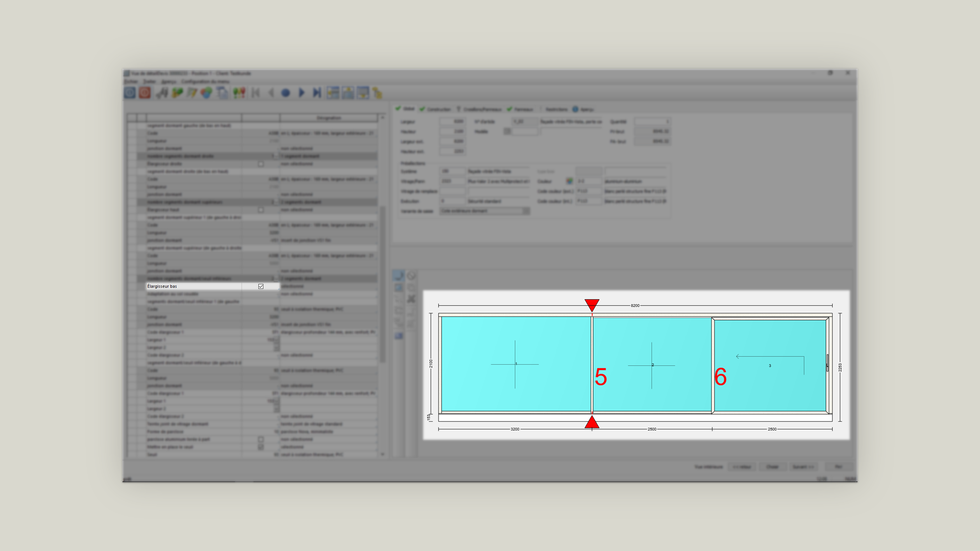Viewport: 980px width, 551px height.
Task: Click the 2253 outer height dimension
Action: coord(840,367)
